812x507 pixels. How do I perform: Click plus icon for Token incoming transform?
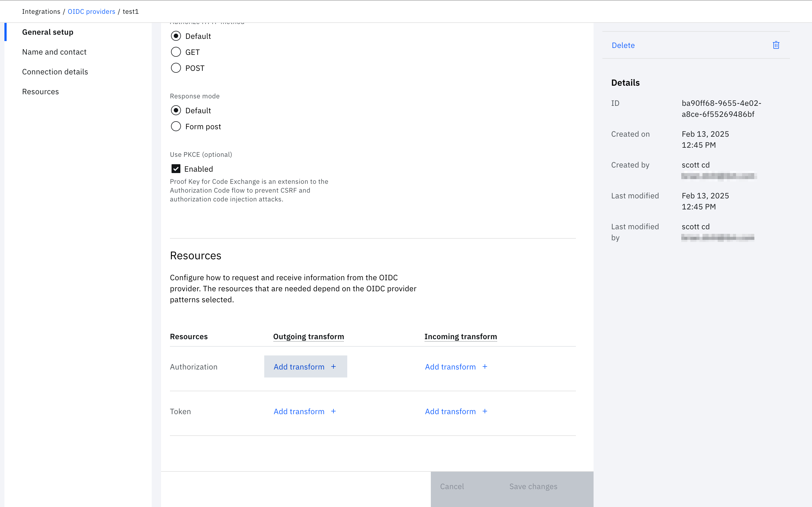pos(485,411)
